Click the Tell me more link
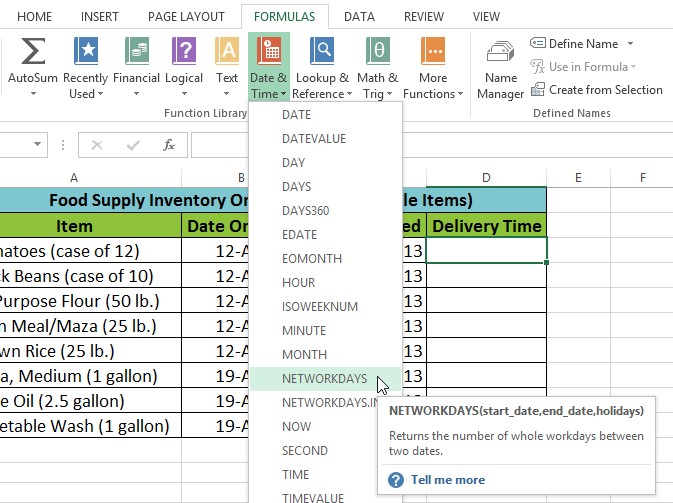The width and height of the screenshot is (673, 503). (448, 480)
